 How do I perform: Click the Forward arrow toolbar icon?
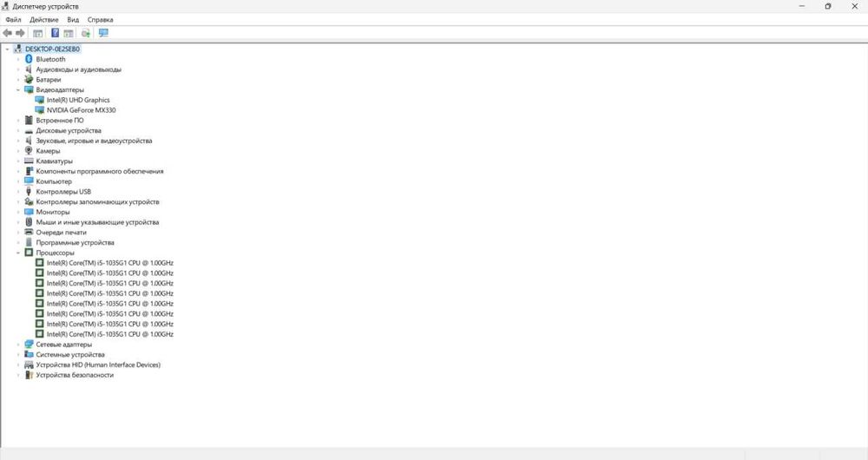[x=21, y=33]
